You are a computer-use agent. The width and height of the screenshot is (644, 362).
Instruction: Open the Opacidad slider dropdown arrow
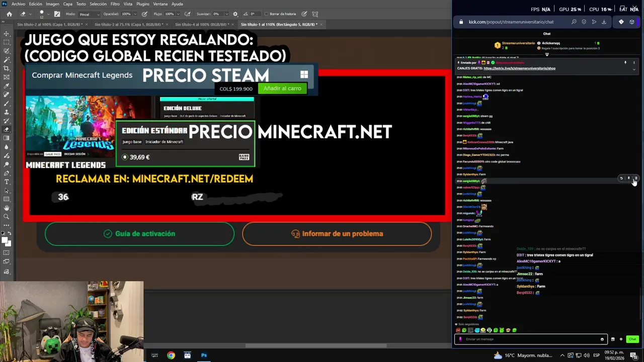tap(135, 14)
